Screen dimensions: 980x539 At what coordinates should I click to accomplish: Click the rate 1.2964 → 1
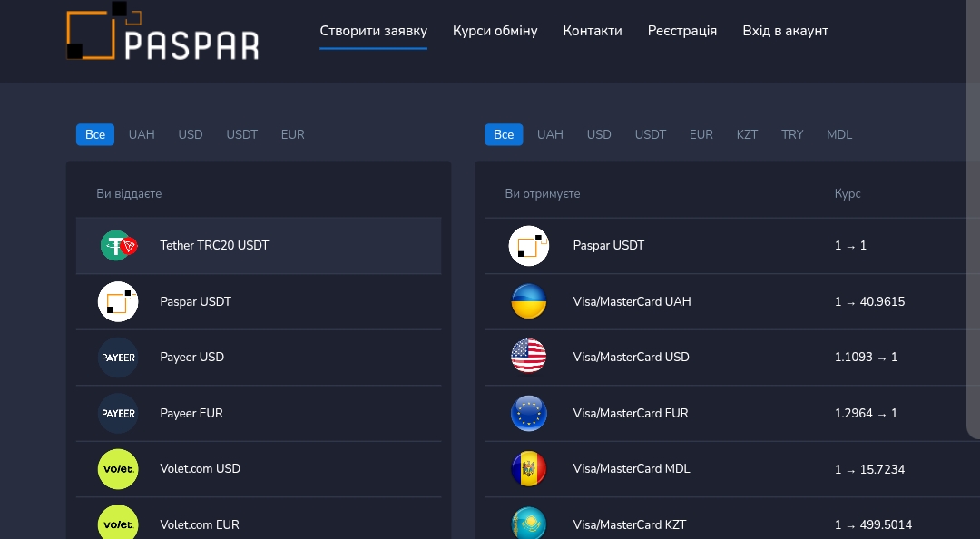tap(867, 413)
